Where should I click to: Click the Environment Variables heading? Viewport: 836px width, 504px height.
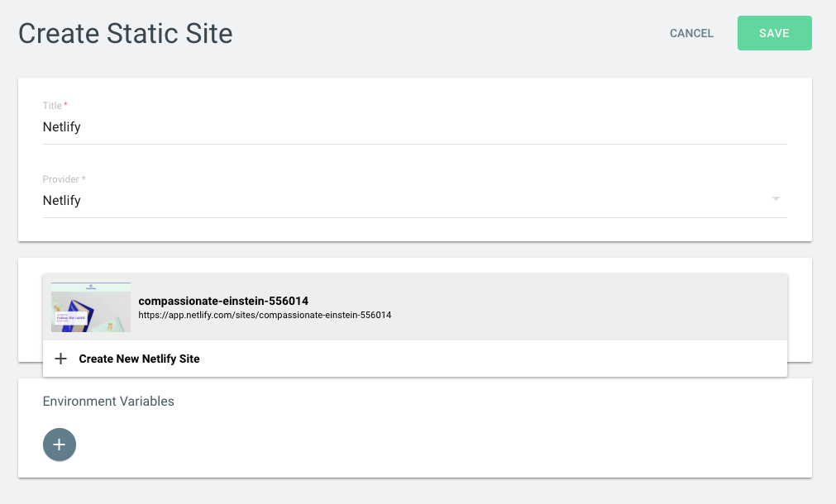(x=108, y=402)
